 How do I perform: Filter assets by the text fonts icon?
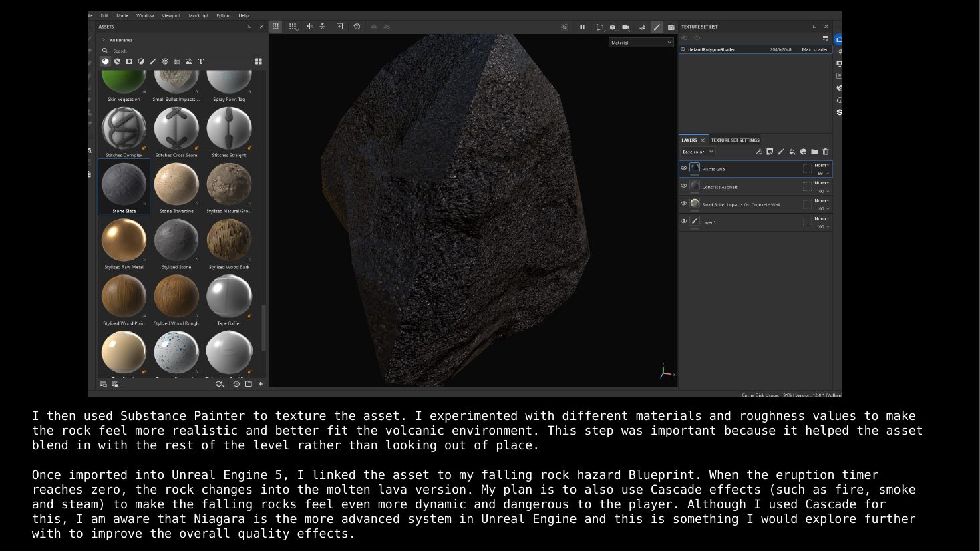(200, 61)
